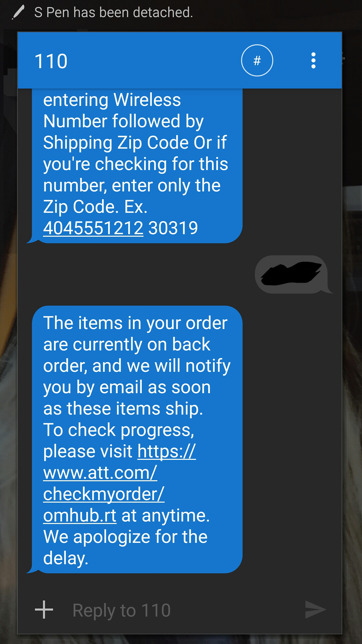Focus the Reply to 110 field
Viewport: 362px width, 644px height.
[x=176, y=610]
